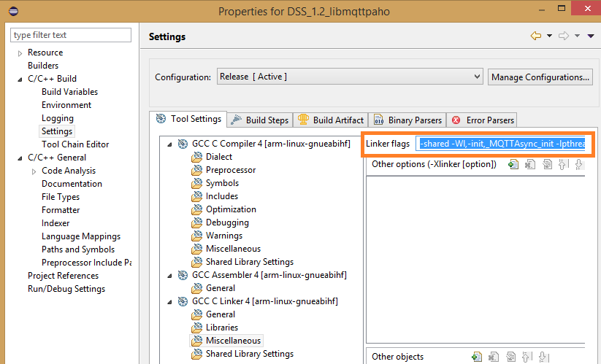This screenshot has width=601, height=364.
Task: Collapse the C/C++ Build category
Action: [x=20, y=79]
